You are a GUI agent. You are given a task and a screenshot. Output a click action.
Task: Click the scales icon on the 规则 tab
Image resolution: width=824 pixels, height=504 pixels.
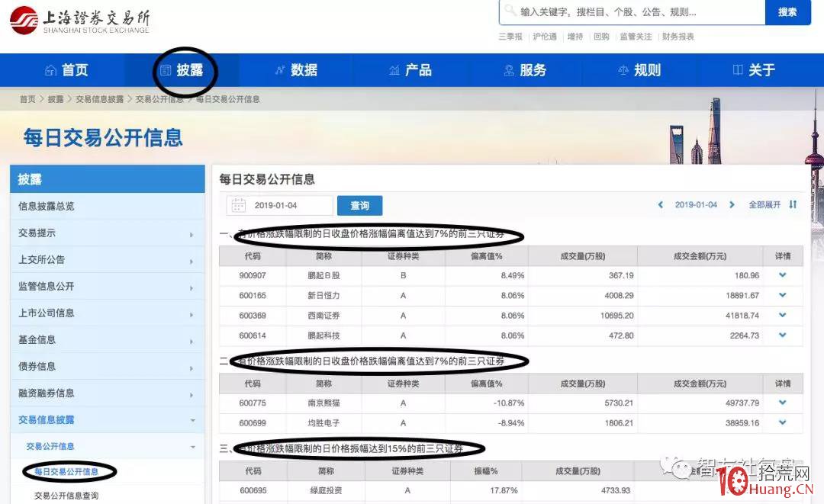(x=622, y=70)
